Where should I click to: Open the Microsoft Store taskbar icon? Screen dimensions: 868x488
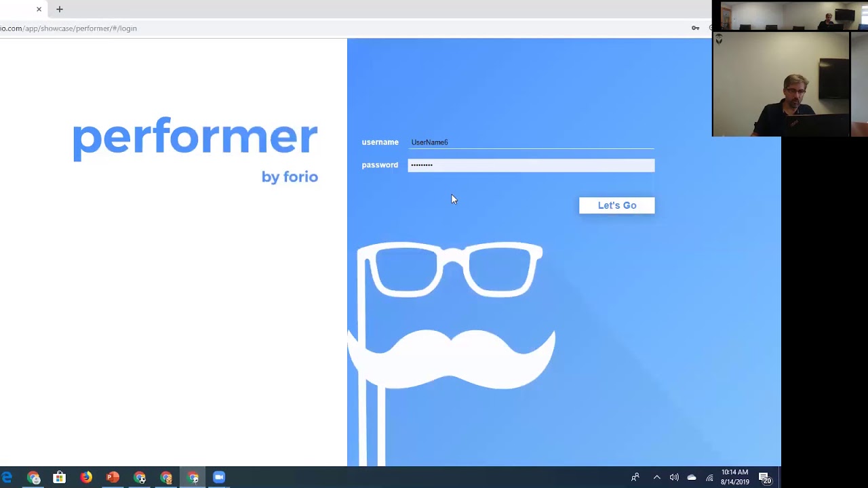click(x=59, y=477)
